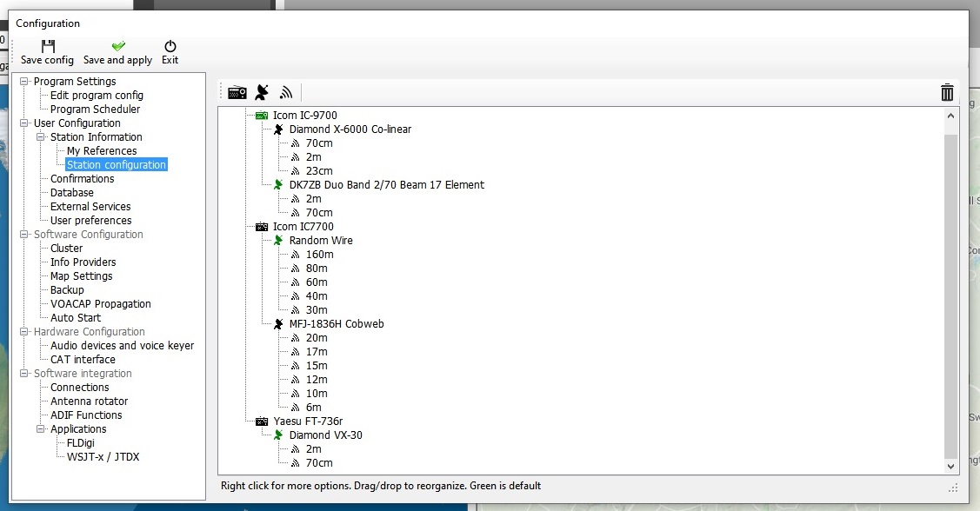Collapse the Station Information node
Screen dimensions: 980x511
click(41, 136)
